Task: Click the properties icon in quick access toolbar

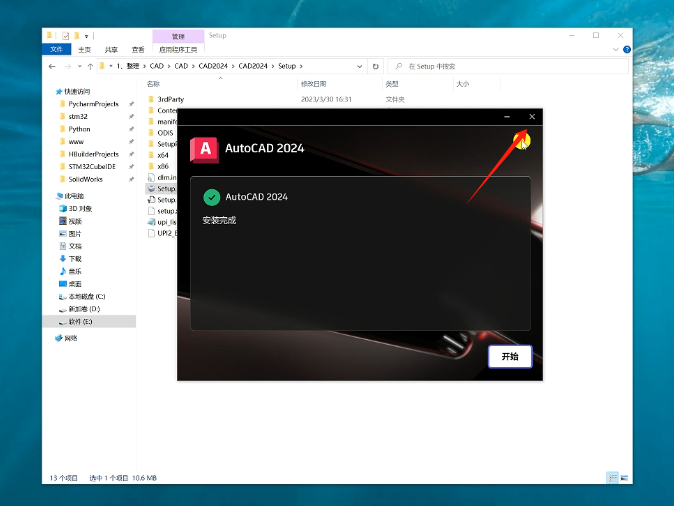Action: coord(65,36)
